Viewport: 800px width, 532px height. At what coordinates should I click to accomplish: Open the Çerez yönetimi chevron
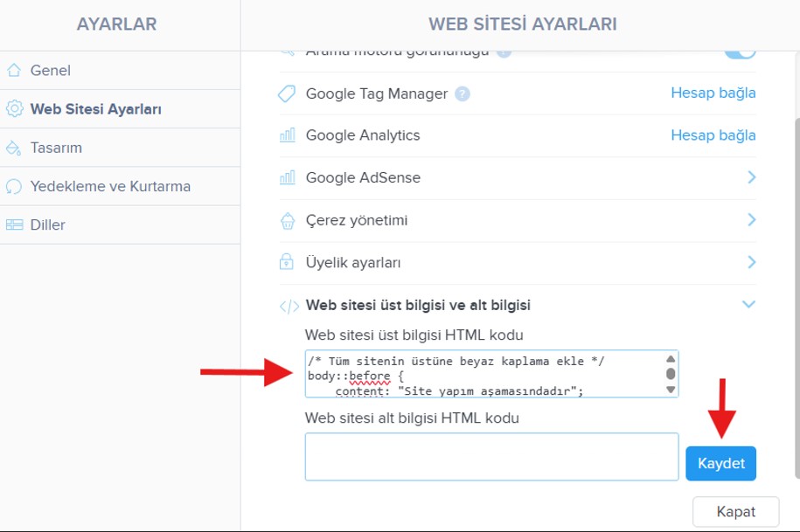[x=750, y=219]
